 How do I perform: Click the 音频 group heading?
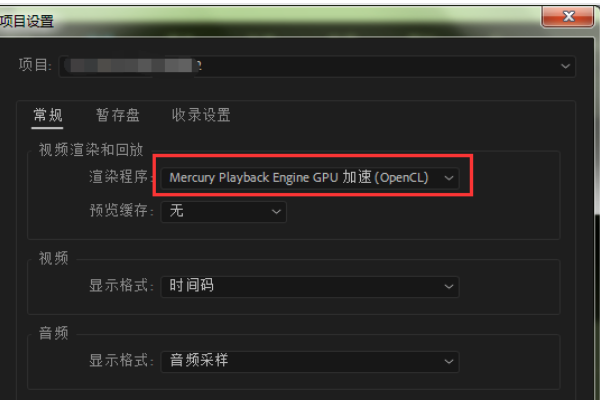(x=54, y=333)
